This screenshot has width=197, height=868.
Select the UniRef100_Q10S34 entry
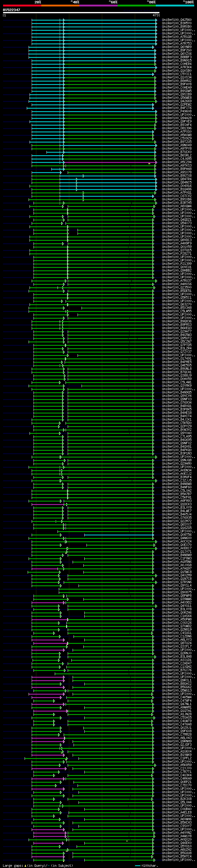176,78
